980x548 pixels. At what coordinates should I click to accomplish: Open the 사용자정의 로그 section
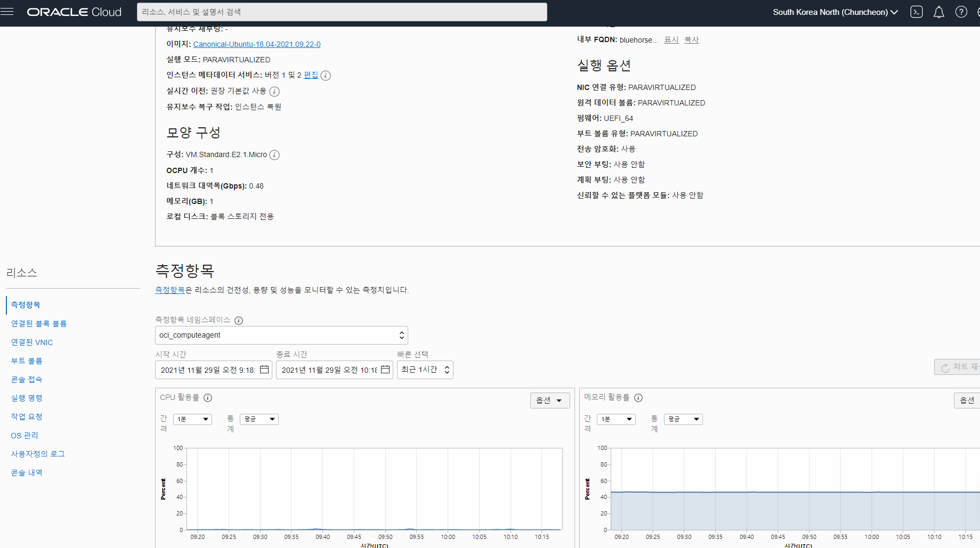(x=38, y=454)
